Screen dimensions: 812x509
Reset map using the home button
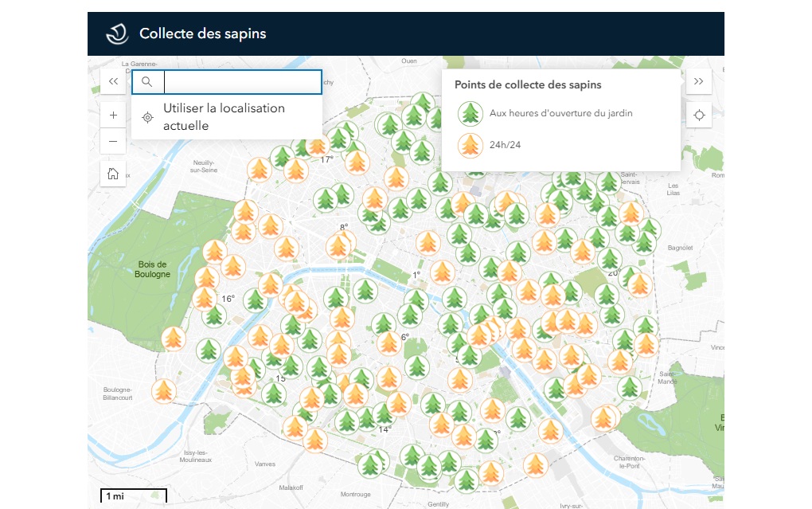click(113, 174)
